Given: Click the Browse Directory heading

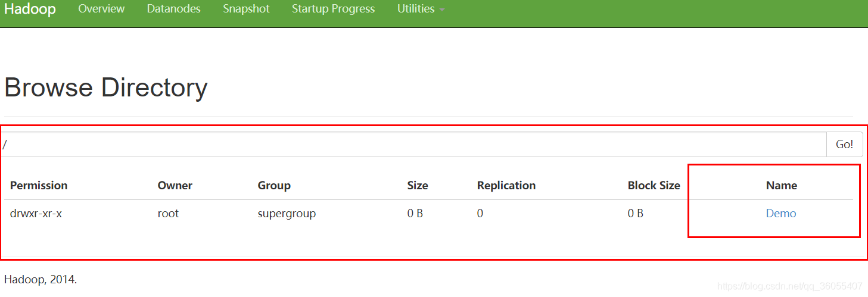Looking at the screenshot, I should [106, 87].
